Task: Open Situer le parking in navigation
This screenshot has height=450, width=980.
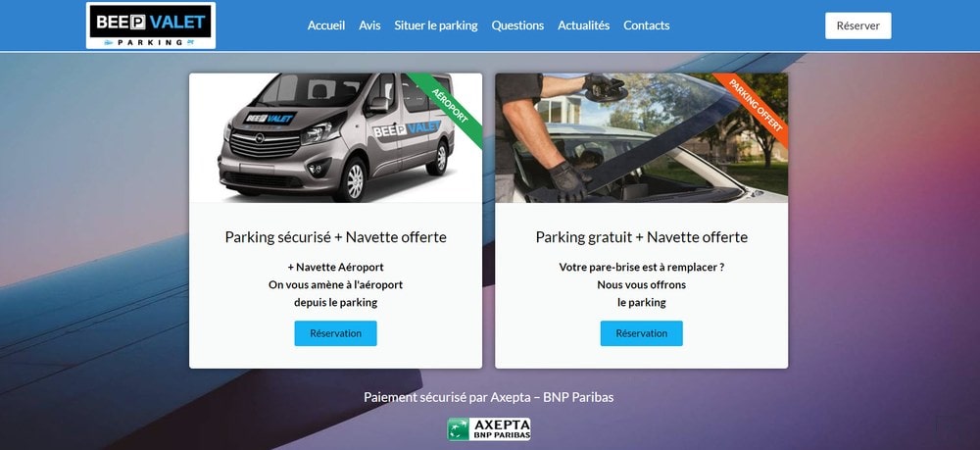Action: tap(436, 25)
